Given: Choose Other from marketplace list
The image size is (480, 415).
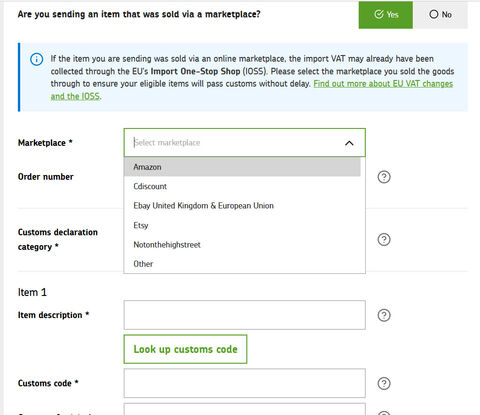Looking at the screenshot, I should [242, 264].
